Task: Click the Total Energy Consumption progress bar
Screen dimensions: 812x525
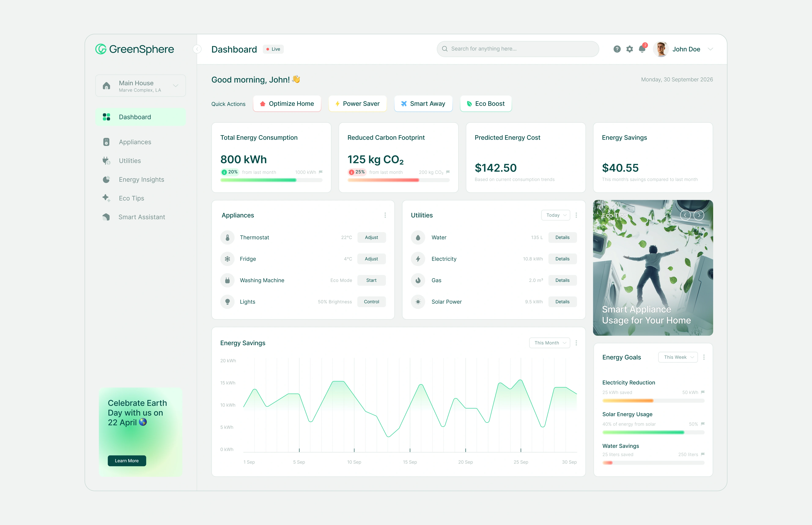Action: pyautogui.click(x=271, y=180)
